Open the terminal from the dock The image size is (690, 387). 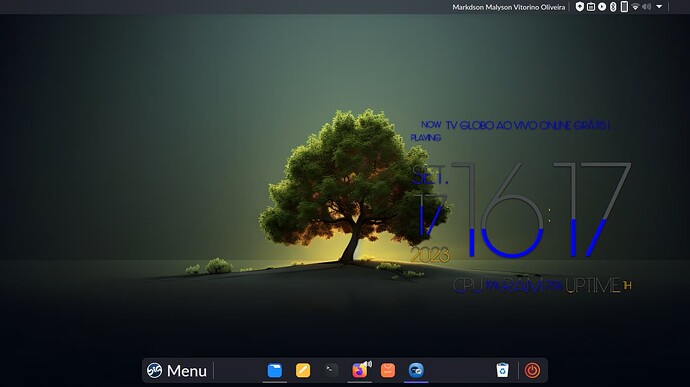331,370
